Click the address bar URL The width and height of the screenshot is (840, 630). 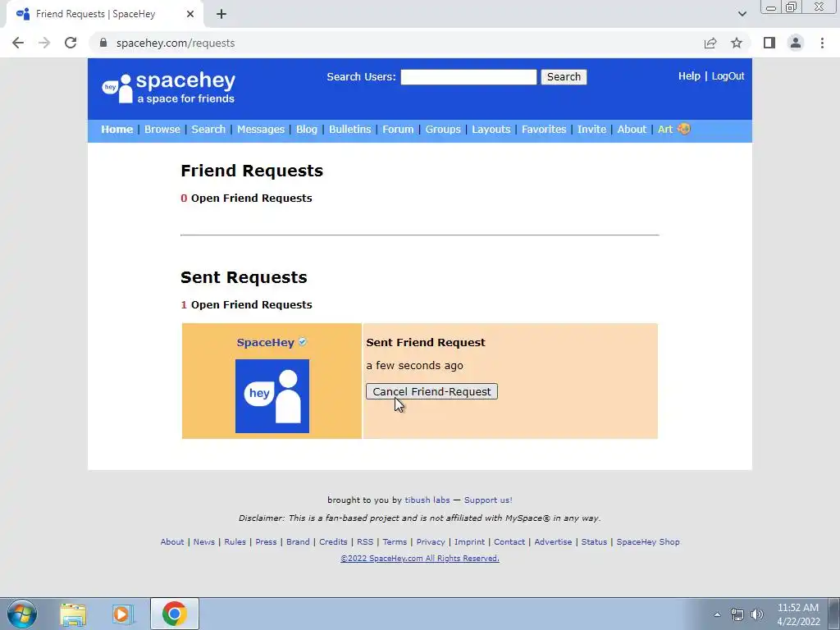coord(176,43)
